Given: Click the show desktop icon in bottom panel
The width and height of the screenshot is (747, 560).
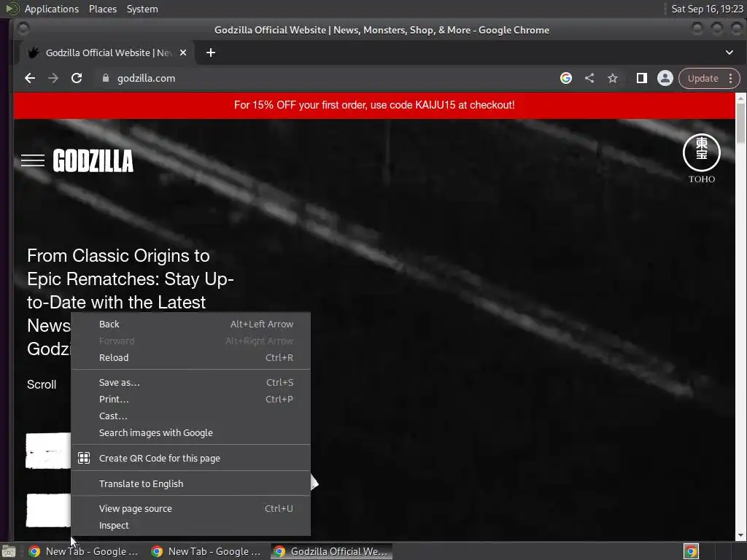Looking at the screenshot, I should 8,551.
